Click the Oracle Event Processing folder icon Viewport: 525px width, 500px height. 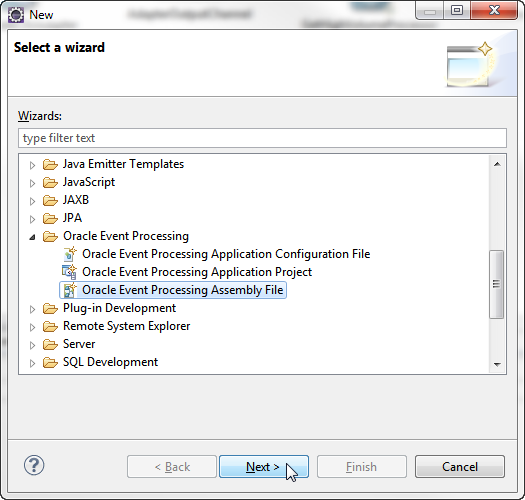pos(50,236)
